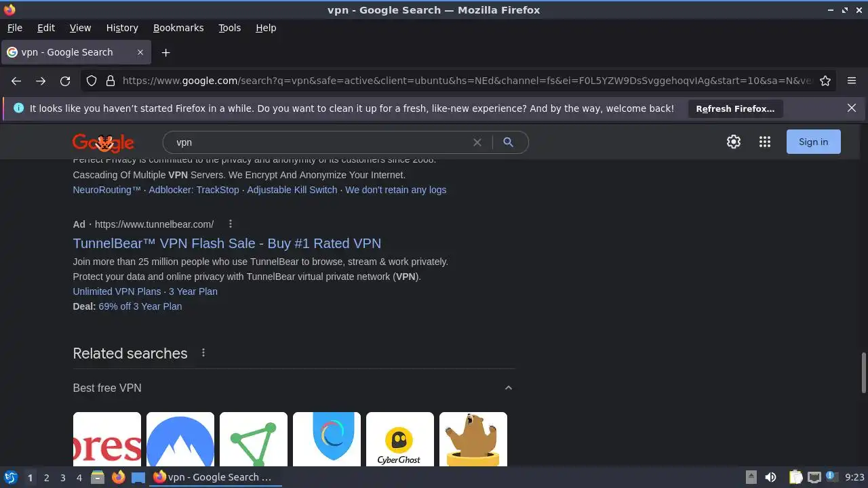Focus the browser URL address bar
The height and width of the screenshot is (488, 868).
click(x=467, y=81)
